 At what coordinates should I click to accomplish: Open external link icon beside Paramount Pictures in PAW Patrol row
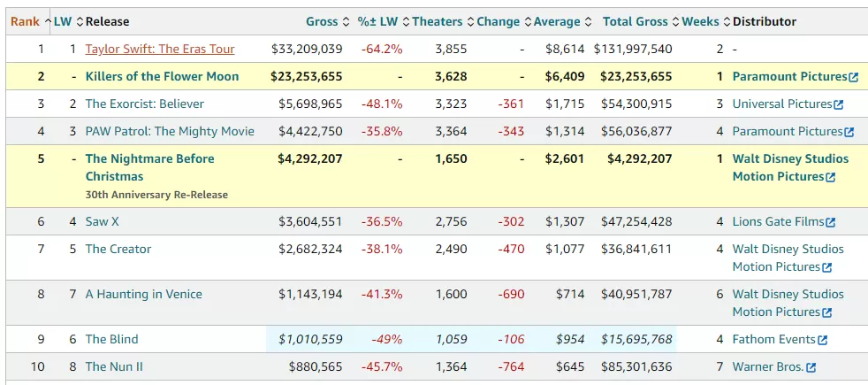point(849,133)
